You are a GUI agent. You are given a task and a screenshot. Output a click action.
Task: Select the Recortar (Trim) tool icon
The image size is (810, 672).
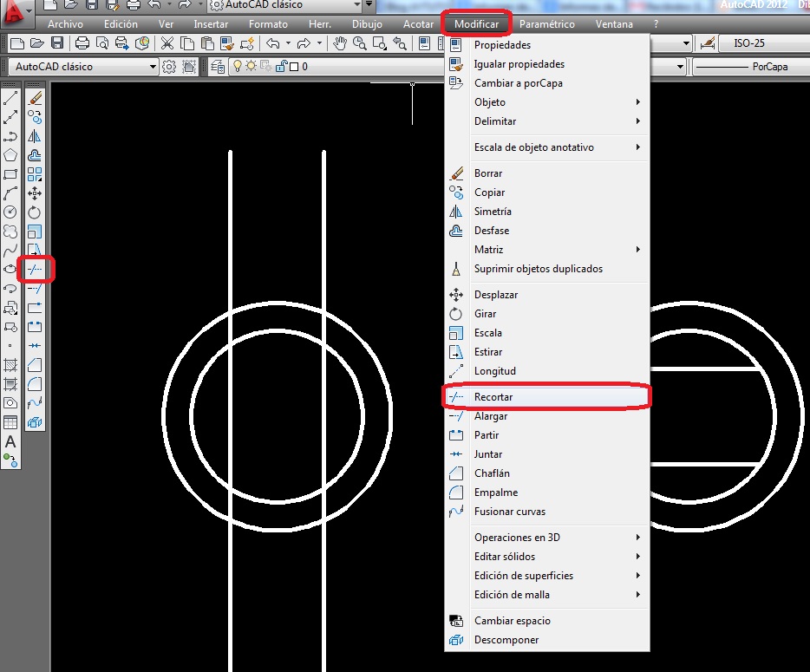tap(36, 270)
